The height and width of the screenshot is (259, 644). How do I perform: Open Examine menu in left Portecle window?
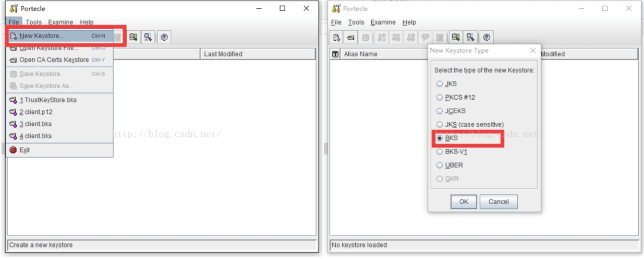[61, 22]
